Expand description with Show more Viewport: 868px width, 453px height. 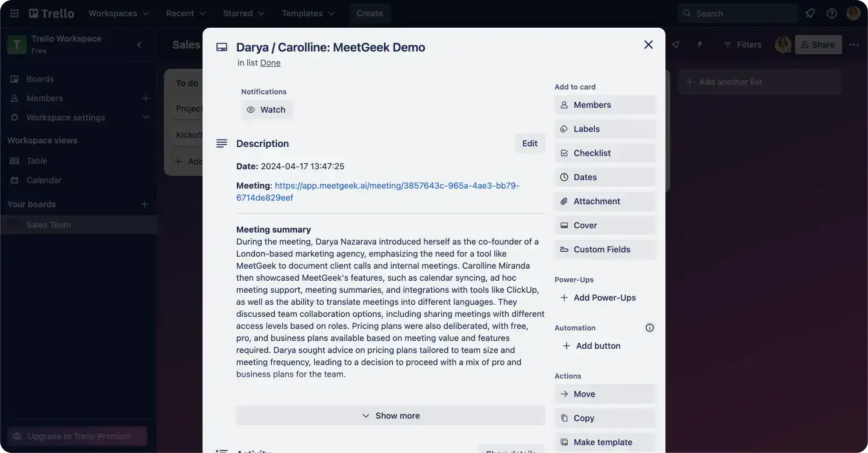391,416
